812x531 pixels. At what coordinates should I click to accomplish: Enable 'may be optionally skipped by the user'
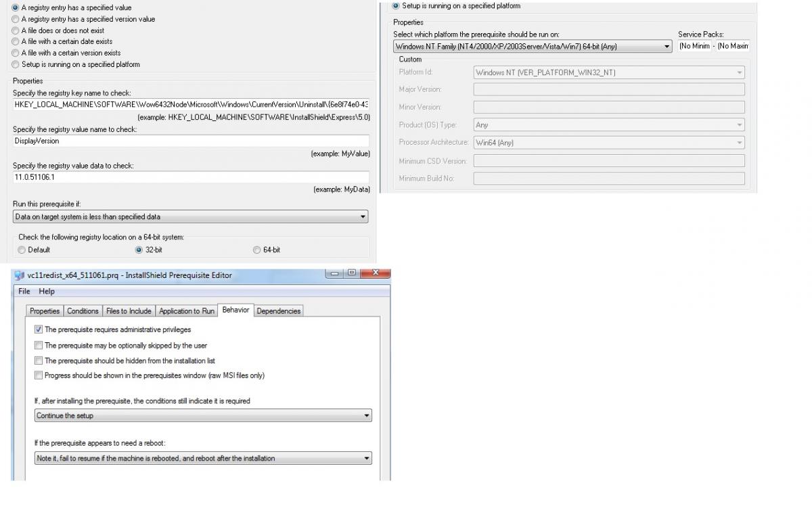[39, 345]
